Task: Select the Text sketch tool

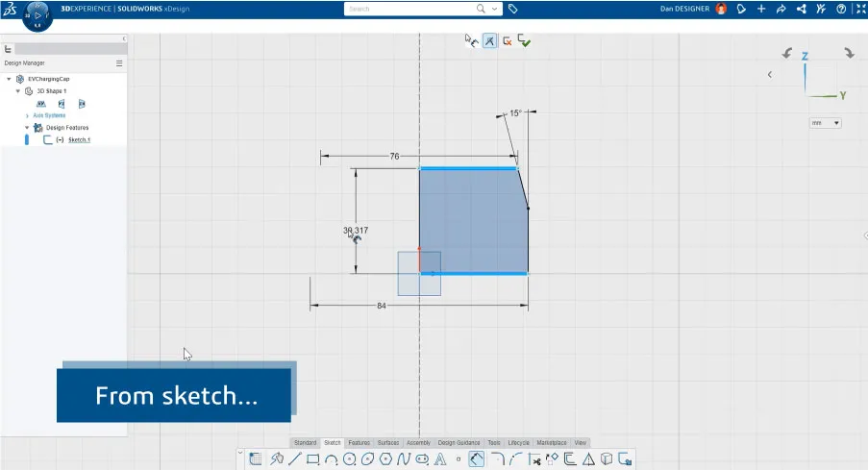Action: pyautogui.click(x=440, y=458)
